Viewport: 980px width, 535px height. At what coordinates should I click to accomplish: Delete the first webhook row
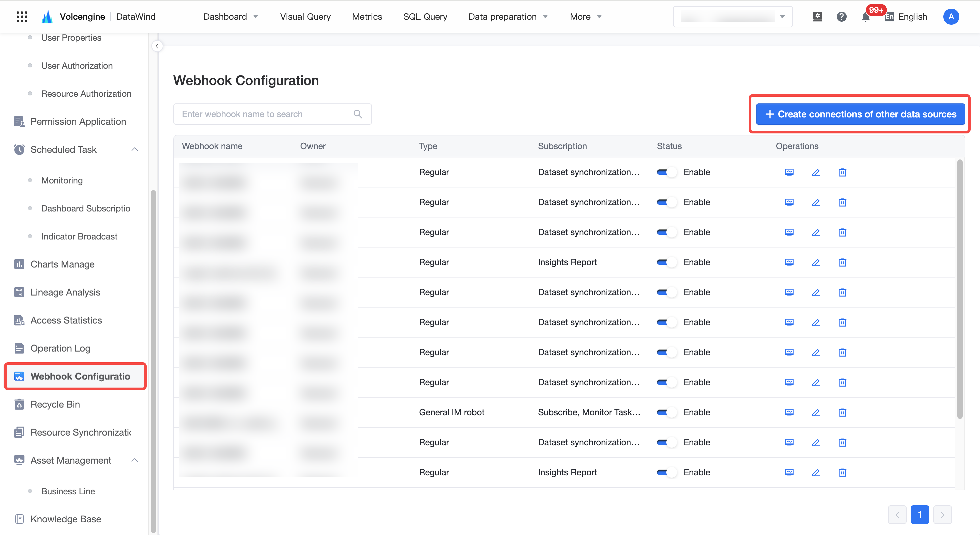tap(842, 172)
